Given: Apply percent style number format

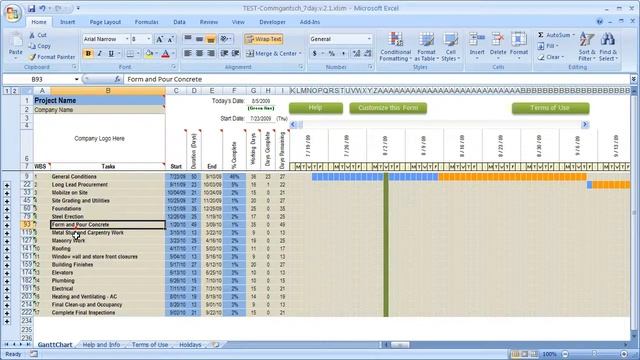Looking at the screenshot, I should click(332, 53).
